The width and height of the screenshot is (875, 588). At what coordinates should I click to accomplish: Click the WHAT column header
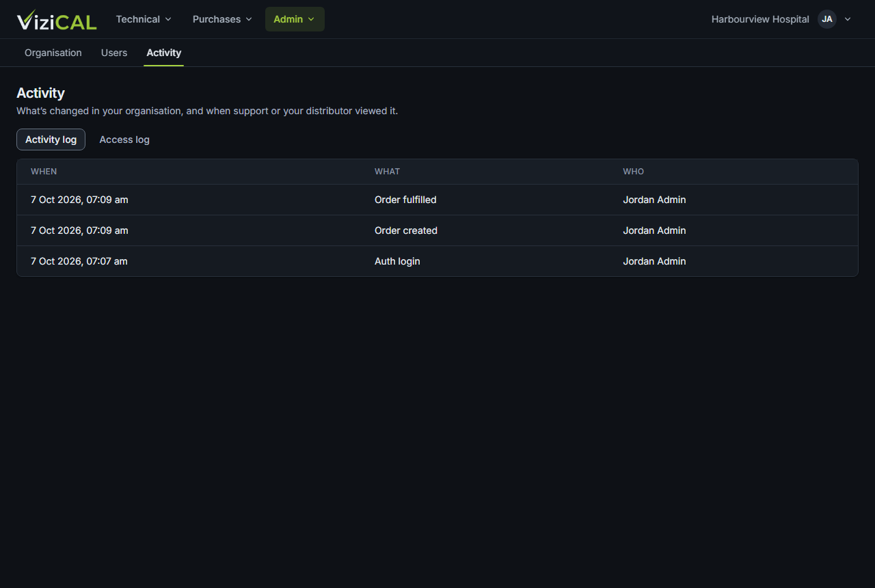[x=388, y=172]
